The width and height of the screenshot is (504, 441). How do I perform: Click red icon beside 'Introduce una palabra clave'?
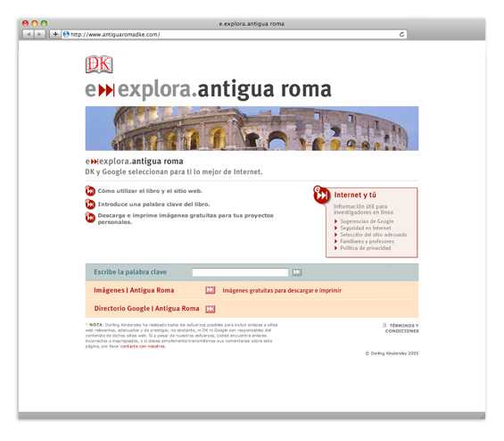90,204
